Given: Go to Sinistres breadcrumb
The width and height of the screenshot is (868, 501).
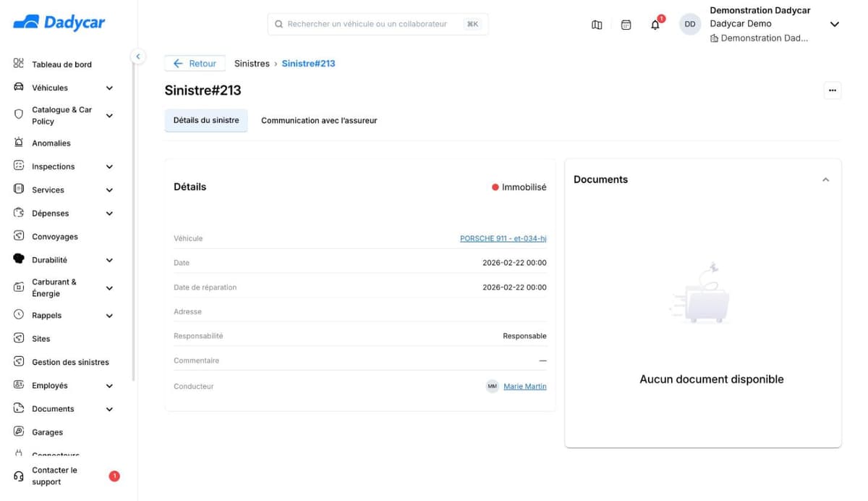Looking at the screenshot, I should point(252,64).
